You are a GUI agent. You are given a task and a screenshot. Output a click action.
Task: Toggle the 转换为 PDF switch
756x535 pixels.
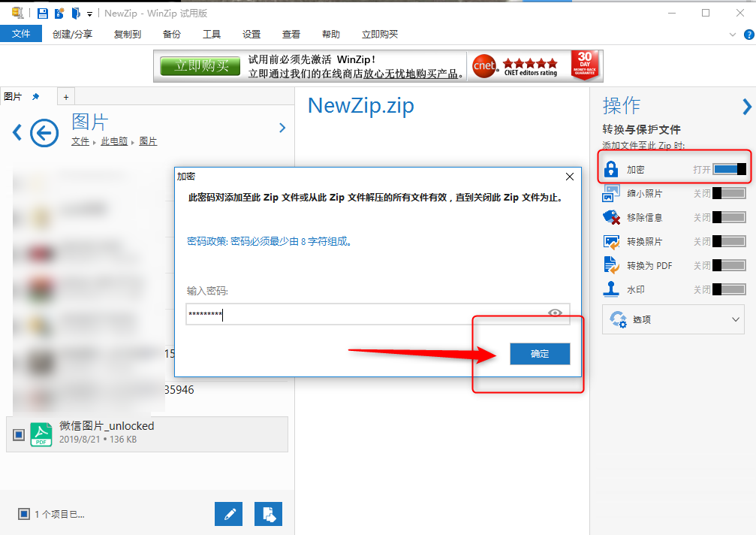click(x=730, y=265)
